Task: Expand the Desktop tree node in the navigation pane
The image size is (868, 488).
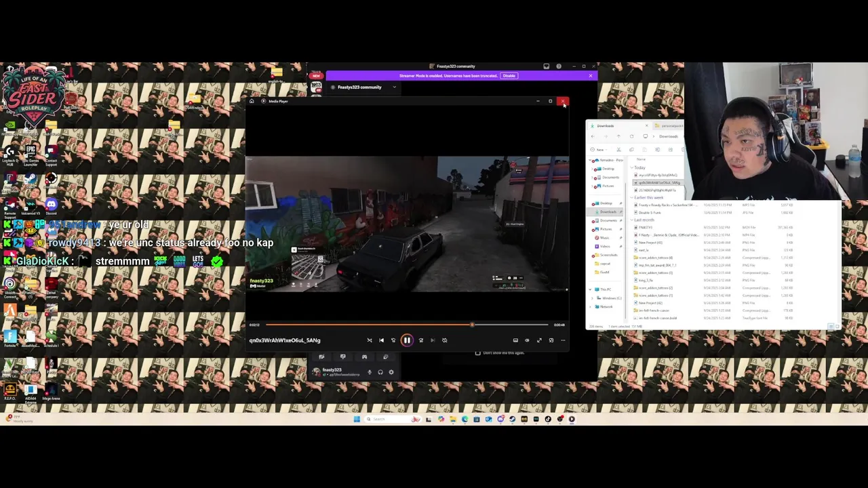Action: [592, 169]
